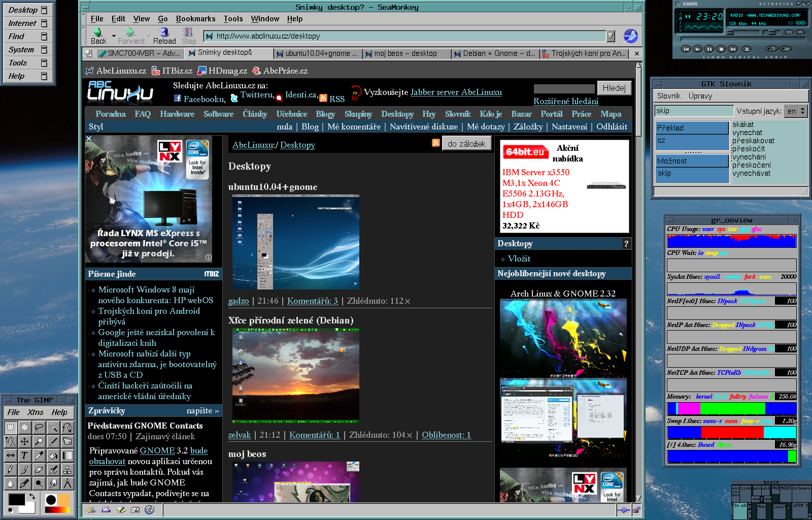This screenshot has width=812, height=520.
Task: Select GIMP paintbrush tool
Action: coord(24,469)
